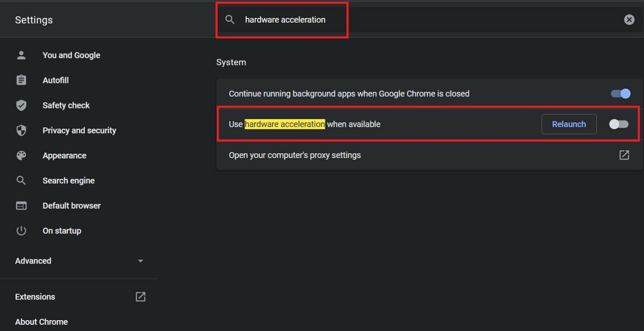Viewport: 644px width, 331px height.
Task: Open the Extensions link
Action: click(x=35, y=297)
